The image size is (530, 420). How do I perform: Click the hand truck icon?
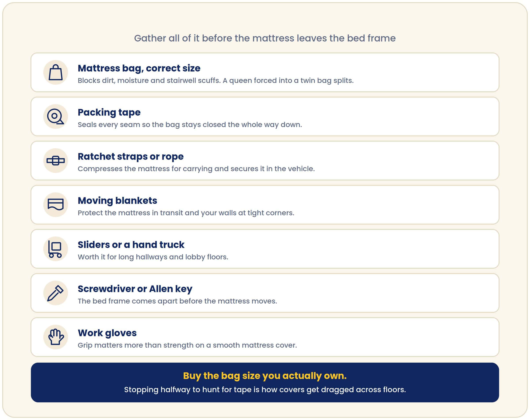click(55, 249)
